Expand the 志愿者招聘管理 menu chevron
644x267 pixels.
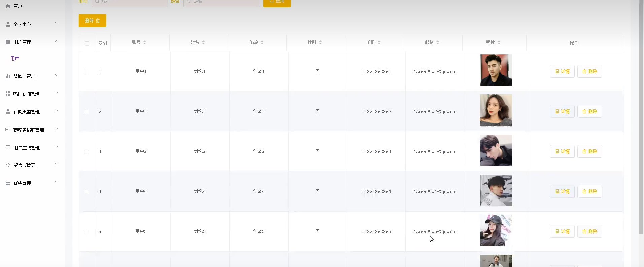(x=57, y=129)
